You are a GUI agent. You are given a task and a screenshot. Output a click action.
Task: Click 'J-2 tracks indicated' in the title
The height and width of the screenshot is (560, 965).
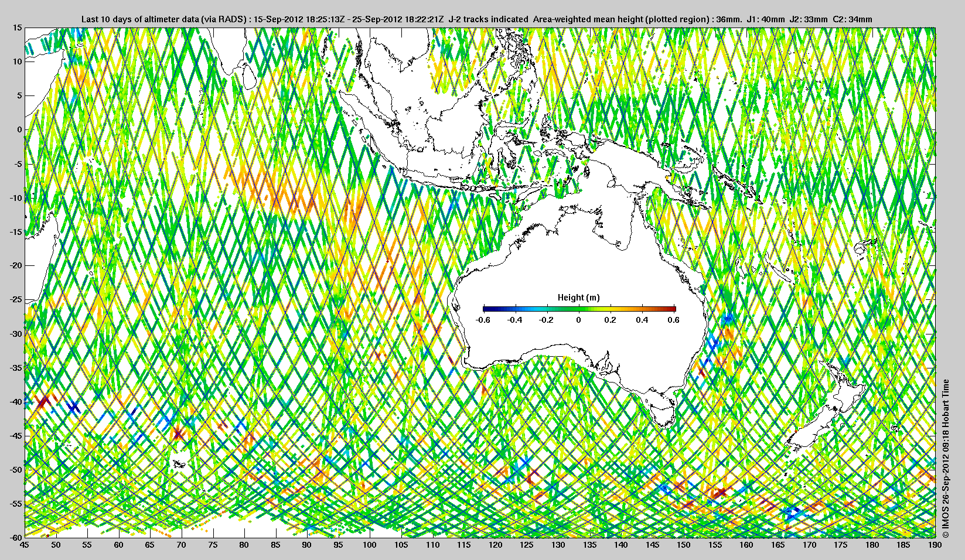(488, 19)
